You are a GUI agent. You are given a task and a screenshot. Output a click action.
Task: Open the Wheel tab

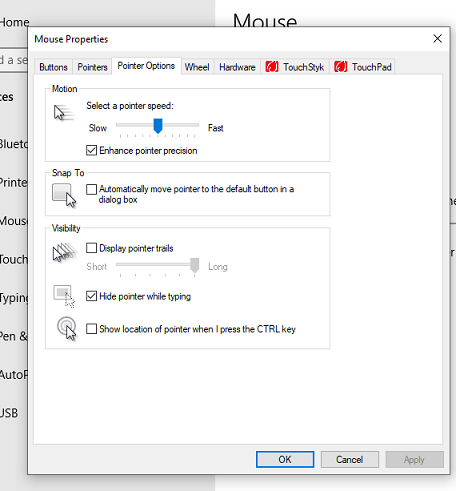[197, 67]
